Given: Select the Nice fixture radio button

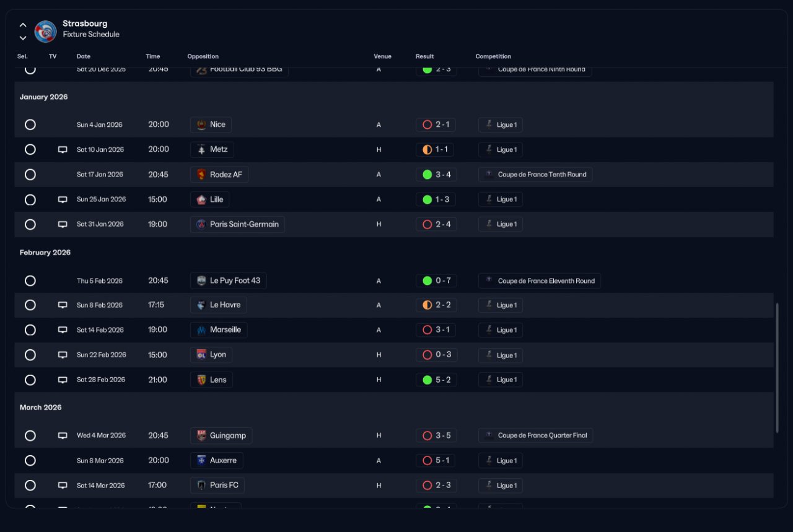Looking at the screenshot, I should point(30,124).
